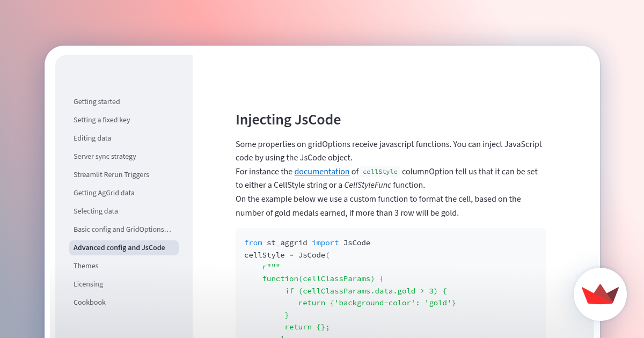This screenshot has width=644, height=338.
Task: Expand the Basic config and GridOptions entry
Action: click(122, 229)
